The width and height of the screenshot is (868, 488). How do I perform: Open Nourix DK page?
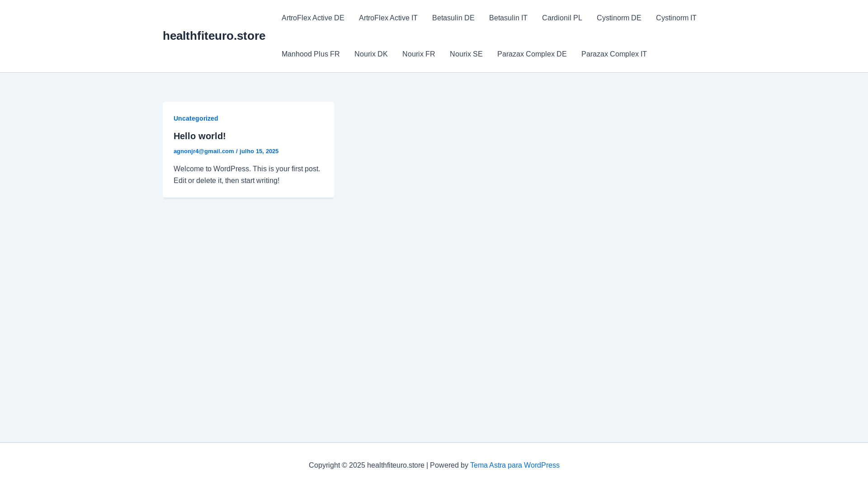click(x=371, y=54)
